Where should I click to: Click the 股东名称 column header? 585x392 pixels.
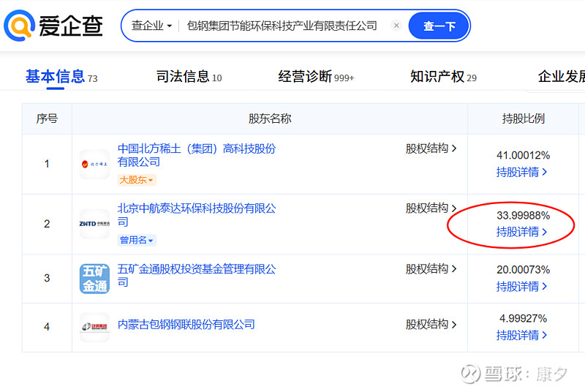click(x=270, y=118)
